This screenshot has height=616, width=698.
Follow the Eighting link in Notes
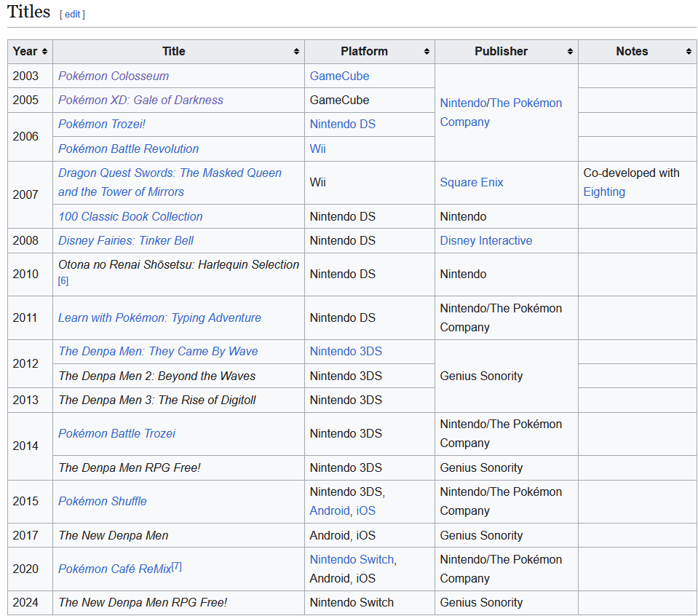point(604,192)
